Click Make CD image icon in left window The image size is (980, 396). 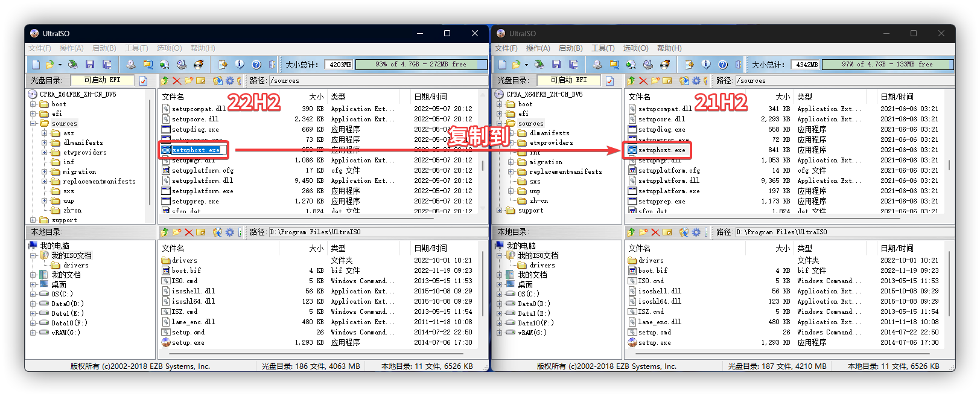point(131,64)
